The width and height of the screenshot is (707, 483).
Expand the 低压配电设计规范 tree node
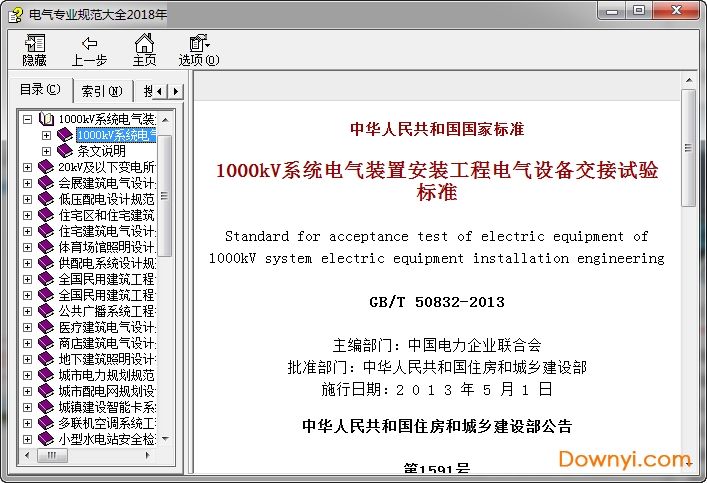27,199
